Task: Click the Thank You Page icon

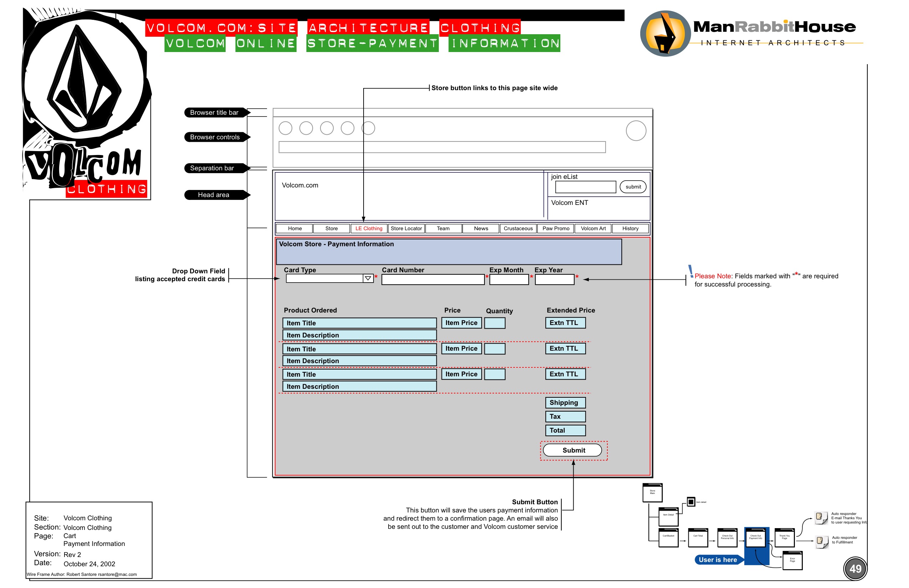Action: (785, 538)
